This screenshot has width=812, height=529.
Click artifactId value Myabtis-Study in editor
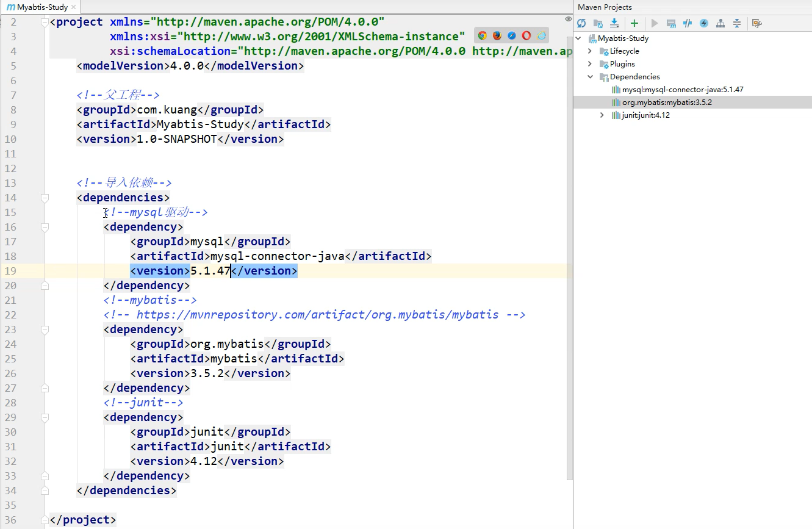point(200,124)
